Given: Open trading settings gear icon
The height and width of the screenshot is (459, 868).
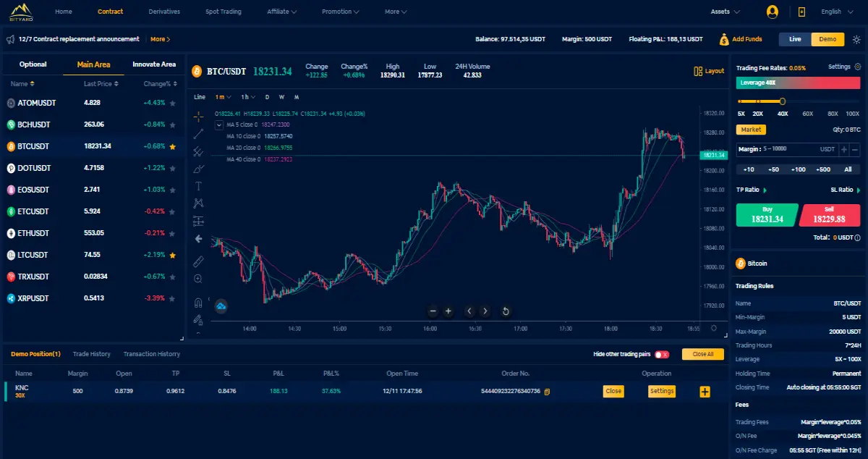Looking at the screenshot, I should coord(858,67).
